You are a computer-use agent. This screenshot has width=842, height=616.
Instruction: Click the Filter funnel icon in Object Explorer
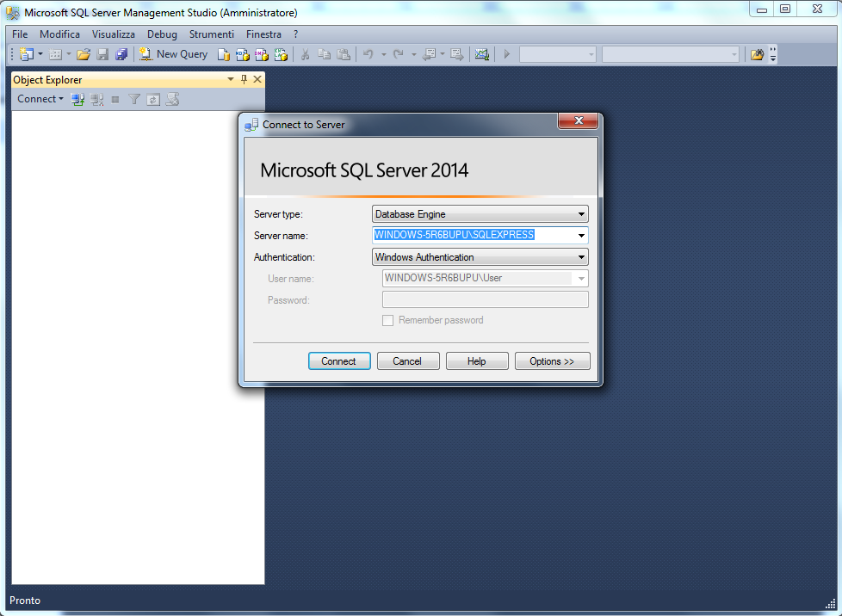(134, 99)
